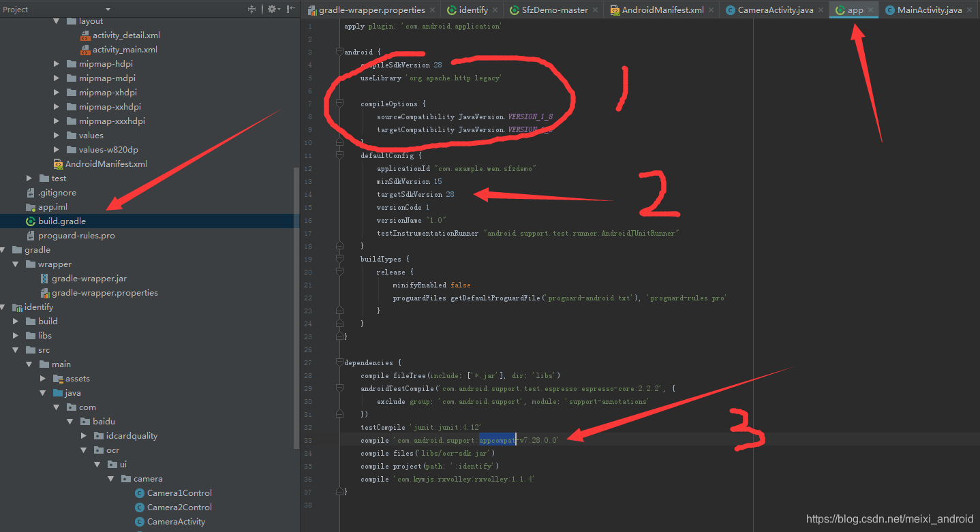Click the minSdkVersion 15 line

click(x=409, y=181)
